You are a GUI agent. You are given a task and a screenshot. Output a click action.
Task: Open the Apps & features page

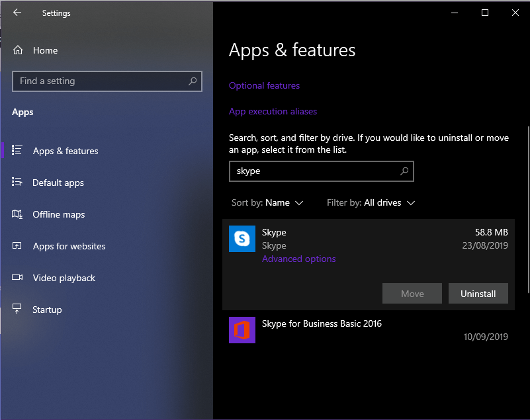tap(66, 151)
